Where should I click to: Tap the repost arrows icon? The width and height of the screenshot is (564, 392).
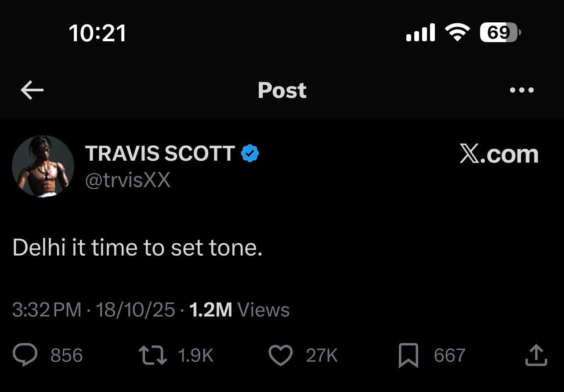pos(152,355)
